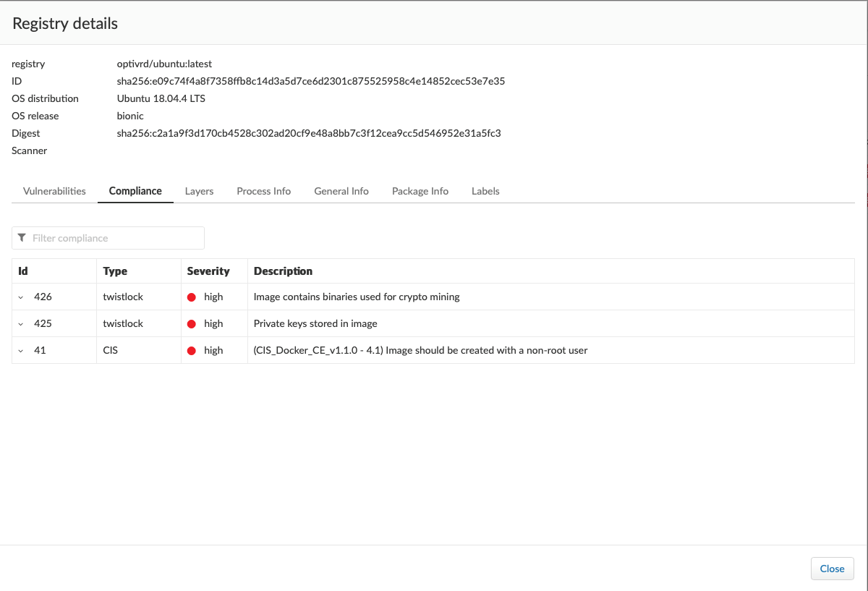The height and width of the screenshot is (591, 868).
Task: Sort by the Id column header
Action: pos(23,271)
